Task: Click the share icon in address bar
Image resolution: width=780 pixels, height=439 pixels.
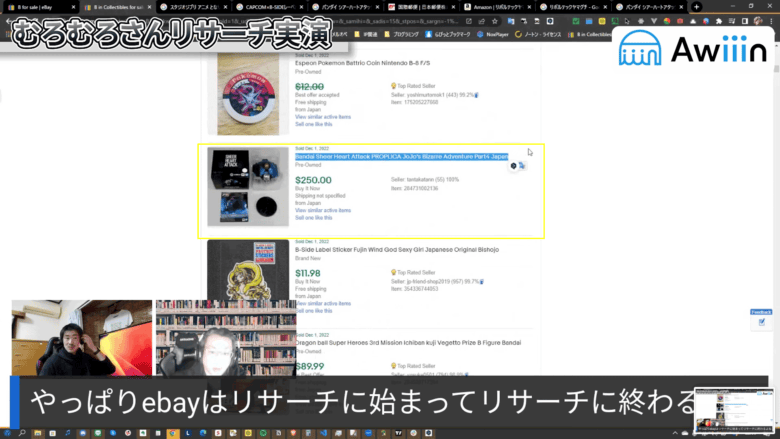Action: [x=482, y=21]
